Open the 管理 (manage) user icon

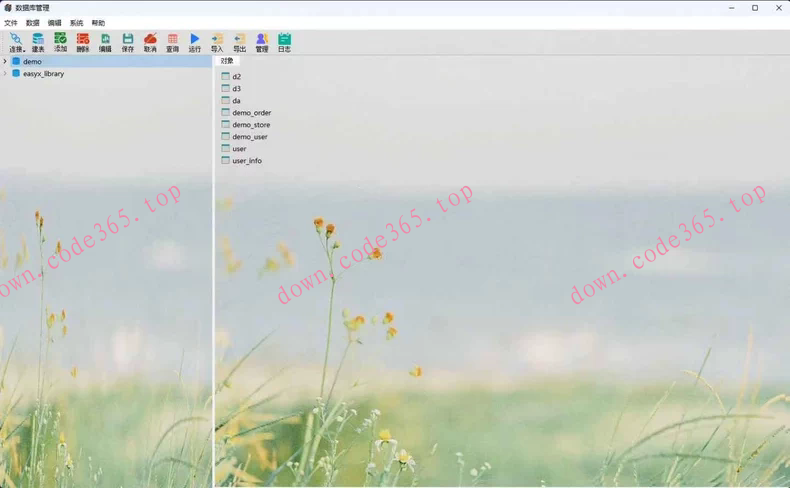pos(262,43)
